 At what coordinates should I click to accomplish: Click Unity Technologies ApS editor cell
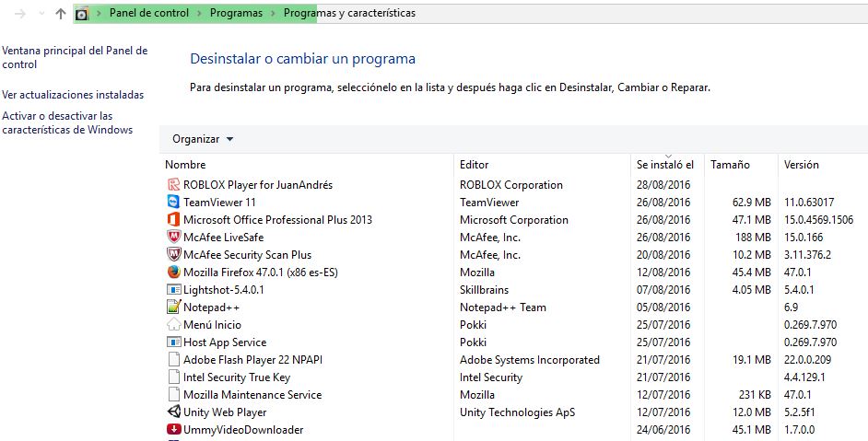pos(517,412)
